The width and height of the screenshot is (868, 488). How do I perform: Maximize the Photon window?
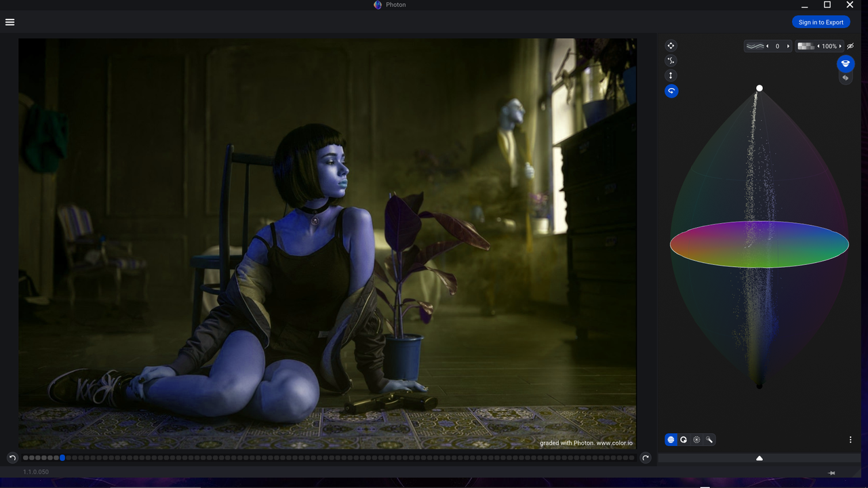pos(827,5)
